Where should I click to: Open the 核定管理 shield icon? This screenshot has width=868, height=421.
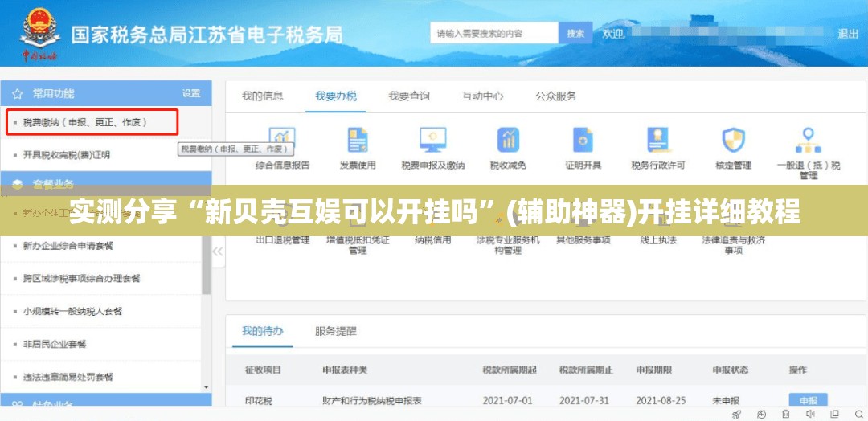click(734, 140)
